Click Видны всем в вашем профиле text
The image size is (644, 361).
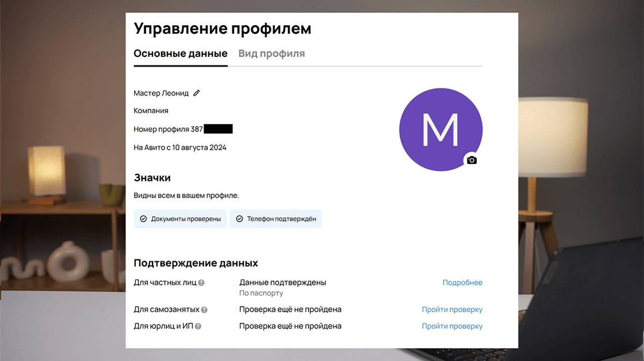[186, 196]
